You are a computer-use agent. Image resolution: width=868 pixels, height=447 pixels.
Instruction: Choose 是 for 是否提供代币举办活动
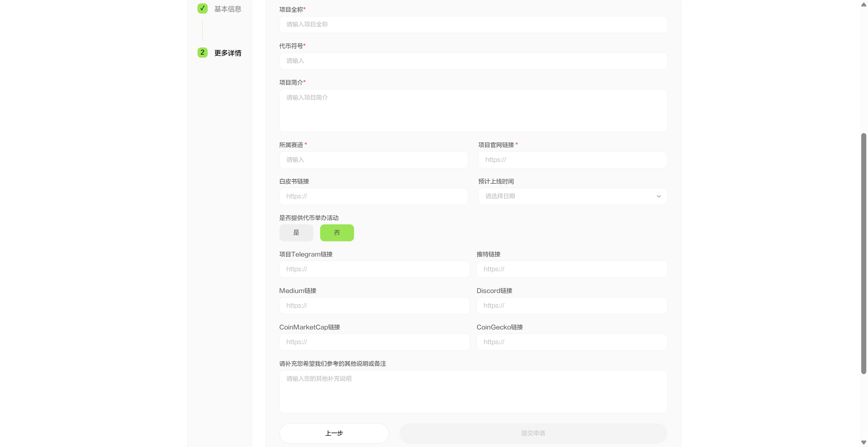296,233
